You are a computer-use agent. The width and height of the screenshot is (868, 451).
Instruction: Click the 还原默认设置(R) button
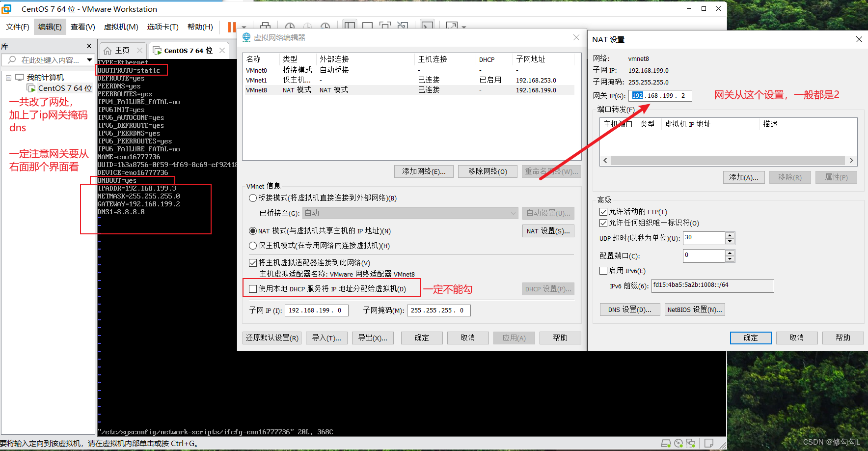[x=272, y=338]
